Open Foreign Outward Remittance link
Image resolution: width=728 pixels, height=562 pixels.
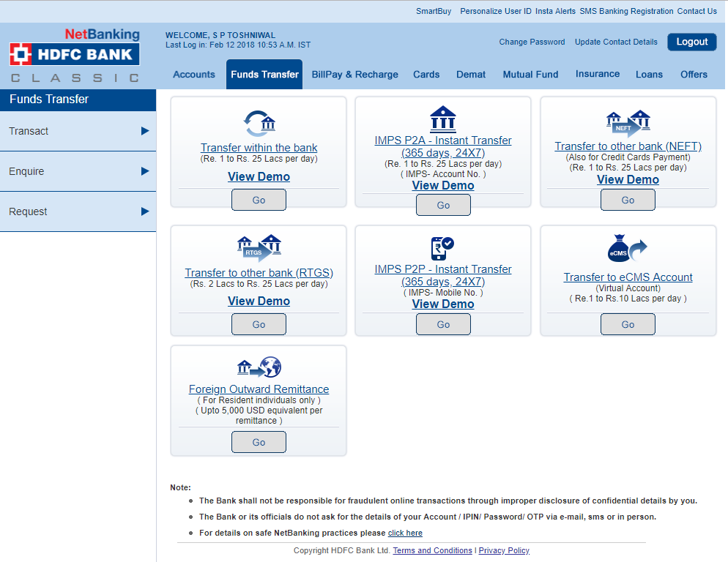(259, 389)
